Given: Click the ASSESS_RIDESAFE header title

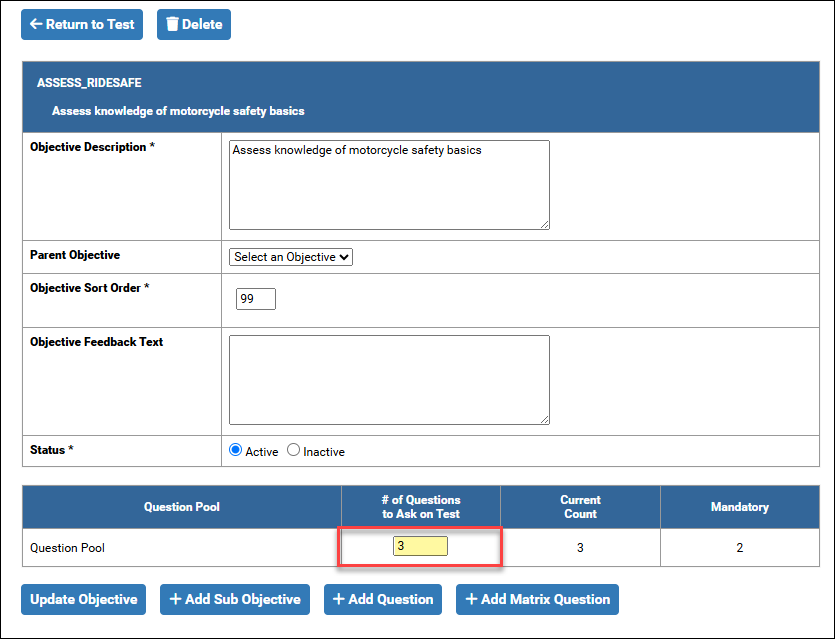Looking at the screenshot, I should click(89, 83).
